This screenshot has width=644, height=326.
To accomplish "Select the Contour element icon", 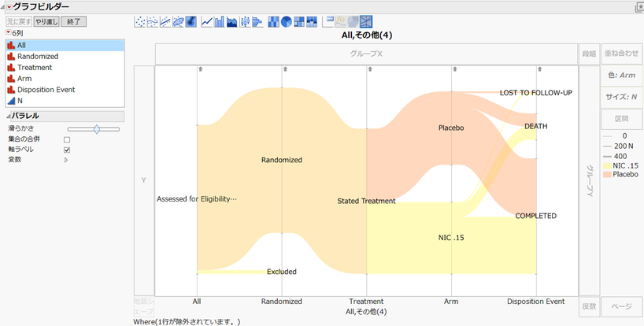I will tap(191, 22).
